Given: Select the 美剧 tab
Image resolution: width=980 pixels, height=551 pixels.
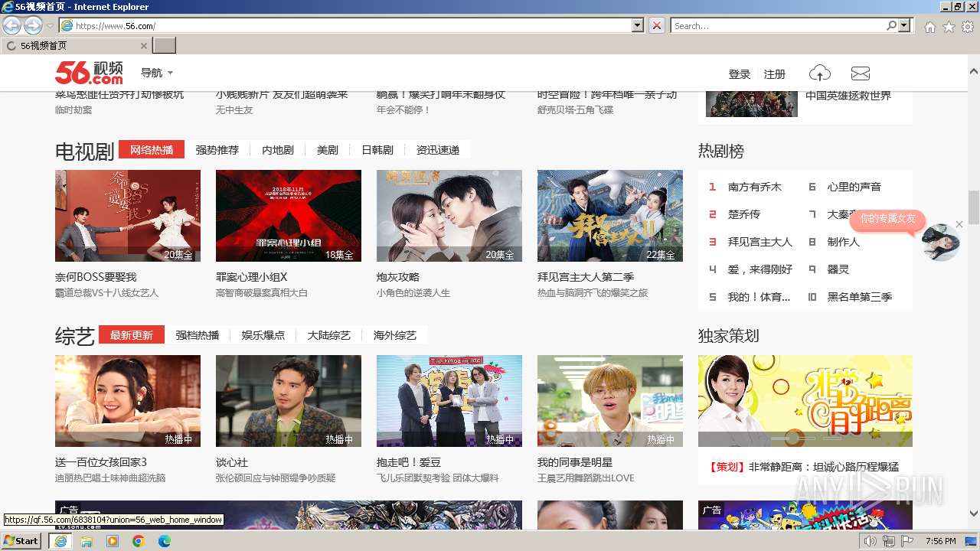Looking at the screenshot, I should (x=328, y=150).
